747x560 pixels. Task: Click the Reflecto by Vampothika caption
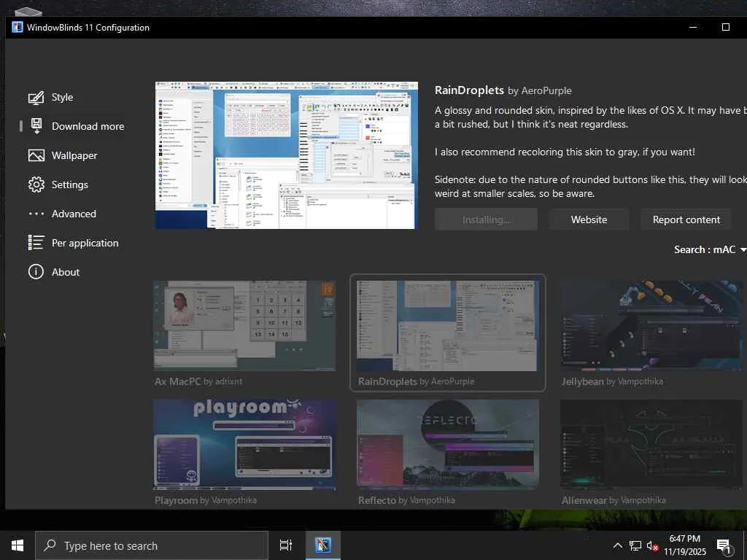click(x=406, y=500)
